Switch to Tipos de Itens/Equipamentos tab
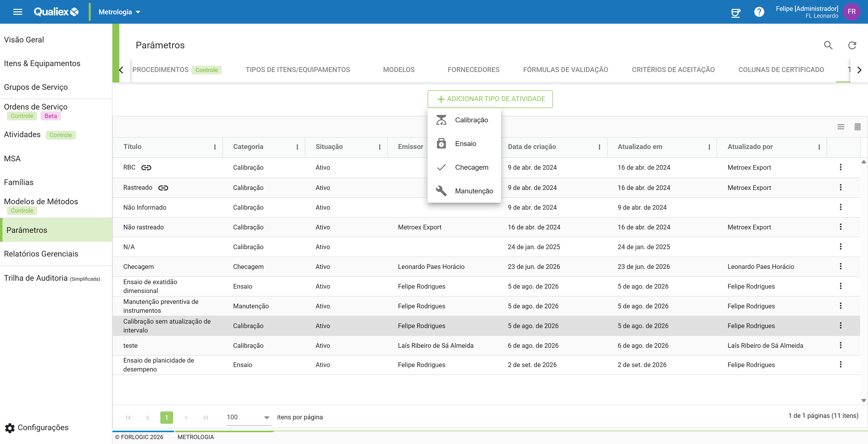Image resolution: width=868 pixels, height=444 pixels. pyautogui.click(x=298, y=70)
